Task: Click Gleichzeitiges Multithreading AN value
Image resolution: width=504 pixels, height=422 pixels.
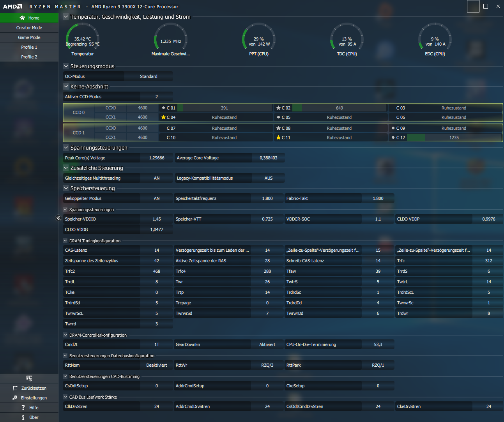Action: coord(157,178)
